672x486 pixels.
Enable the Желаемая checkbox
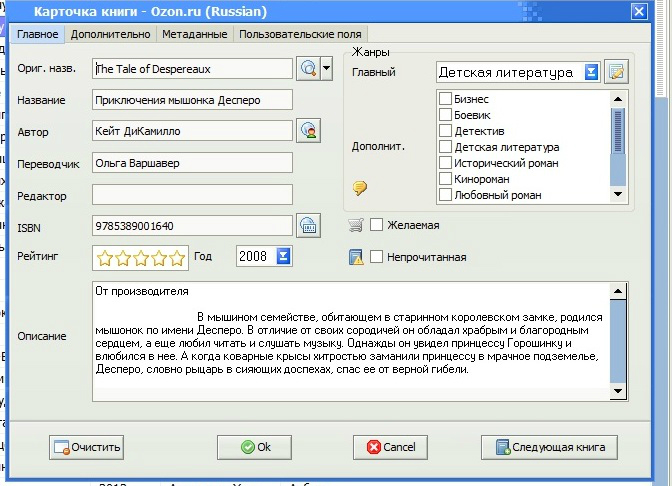(377, 224)
